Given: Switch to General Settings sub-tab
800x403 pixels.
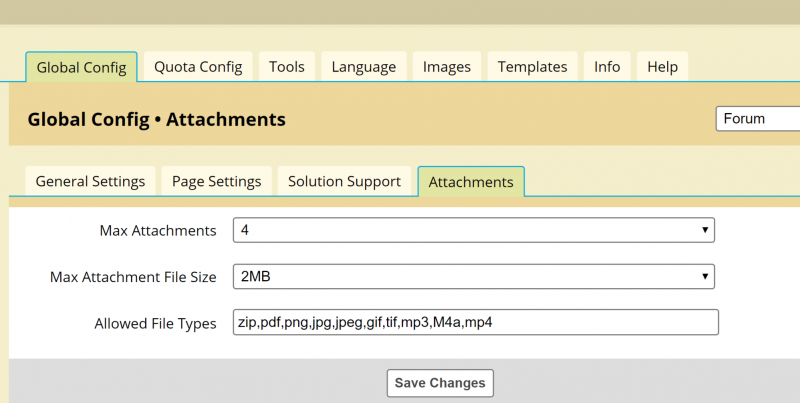Looking at the screenshot, I should 90,181.
